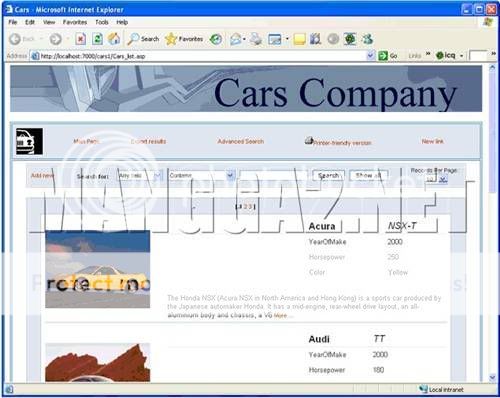This screenshot has height=398, width=500.
Task: Open the Search pane in the toolbar
Action: [143, 39]
